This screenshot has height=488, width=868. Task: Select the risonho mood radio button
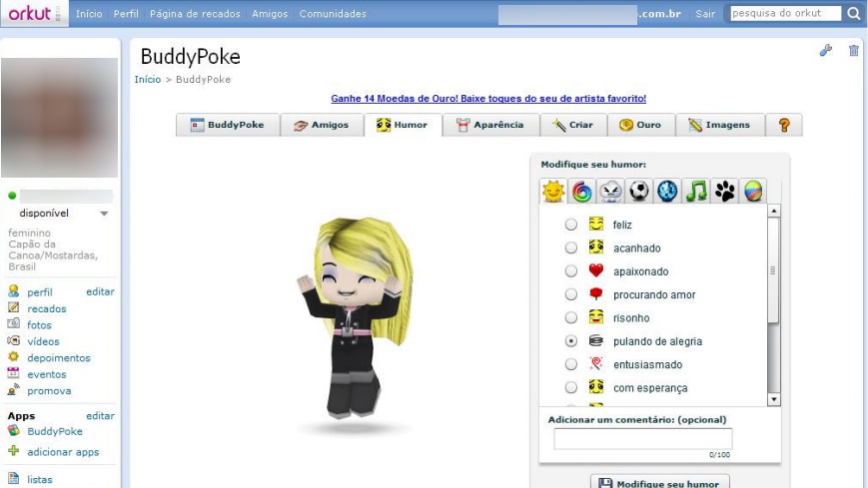pos(570,317)
